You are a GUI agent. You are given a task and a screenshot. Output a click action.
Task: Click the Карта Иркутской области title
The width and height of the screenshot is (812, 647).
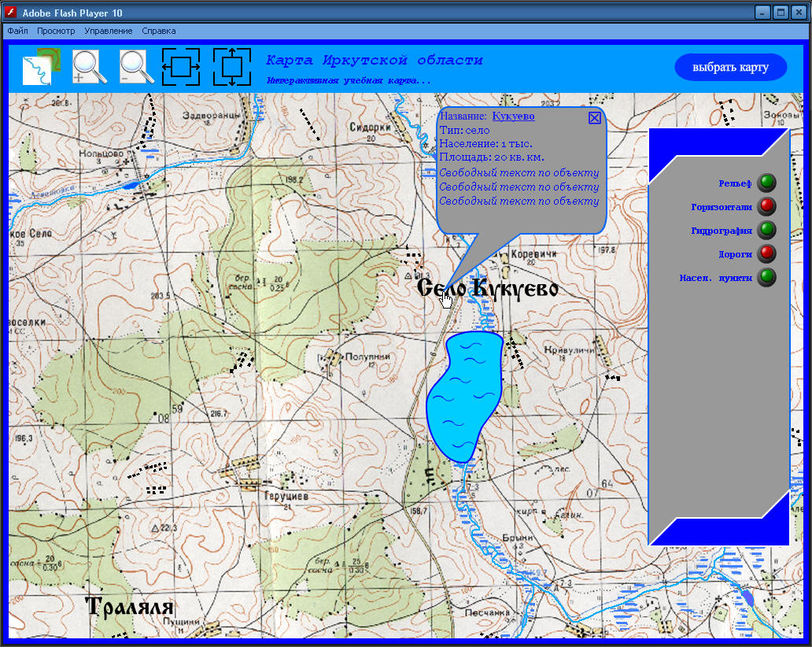pyautogui.click(x=375, y=60)
